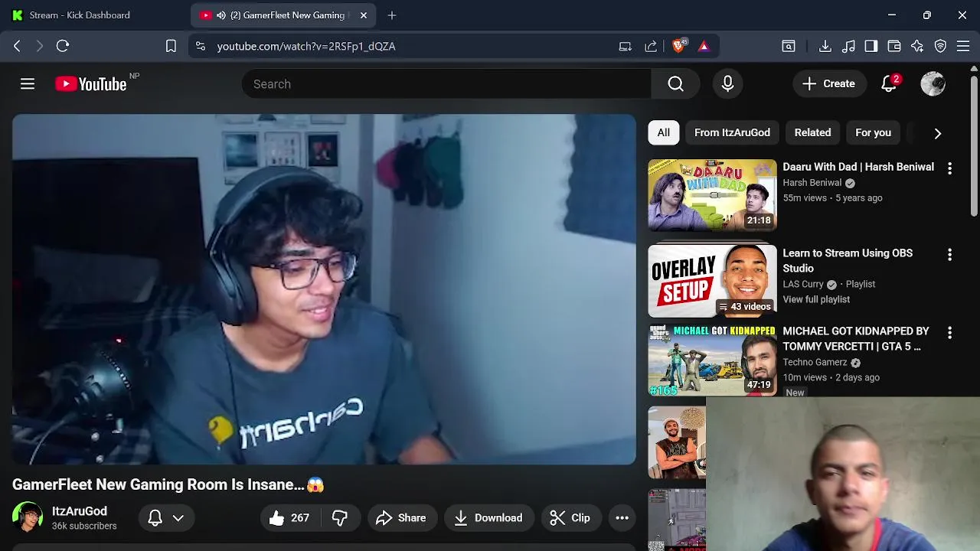Open Daaru With Dad video thumbnail

[x=712, y=195]
